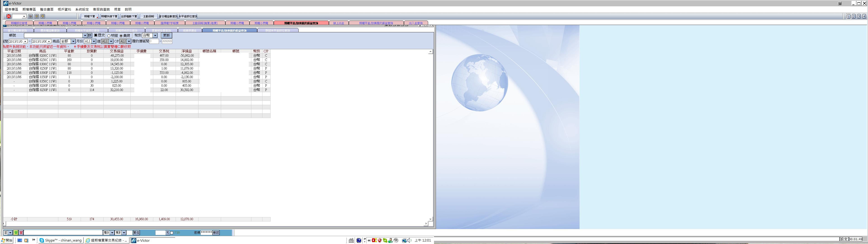868x244 pixels.
Task: Click the 更新 refresh button
Action: pyautogui.click(x=166, y=35)
